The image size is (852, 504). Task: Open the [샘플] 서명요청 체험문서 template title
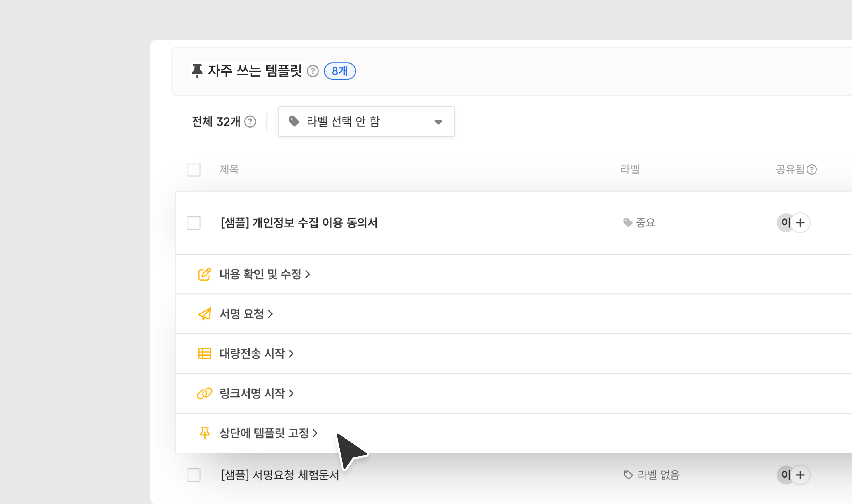pyautogui.click(x=280, y=475)
